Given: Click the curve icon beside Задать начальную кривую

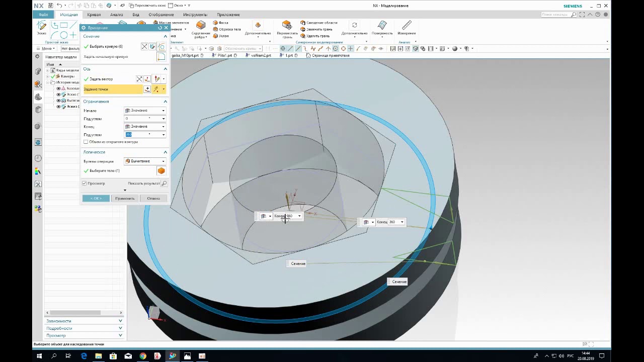Looking at the screenshot, I should tap(161, 57).
